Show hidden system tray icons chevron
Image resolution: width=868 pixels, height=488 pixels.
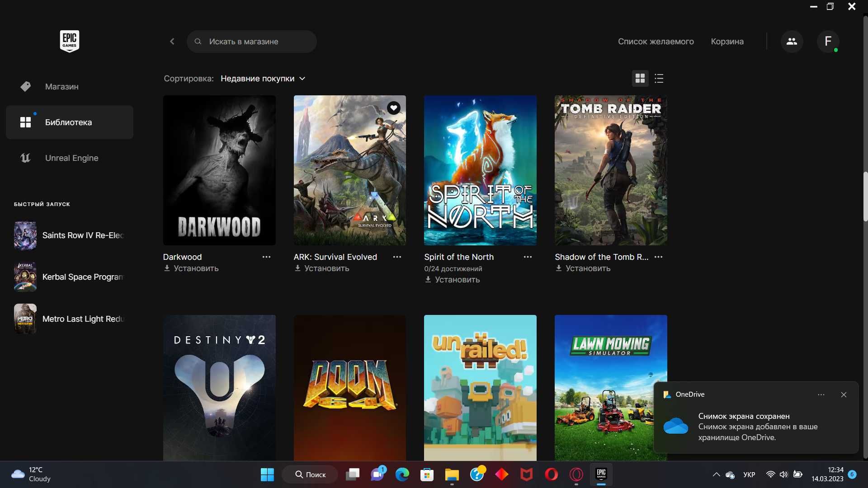coord(716,474)
